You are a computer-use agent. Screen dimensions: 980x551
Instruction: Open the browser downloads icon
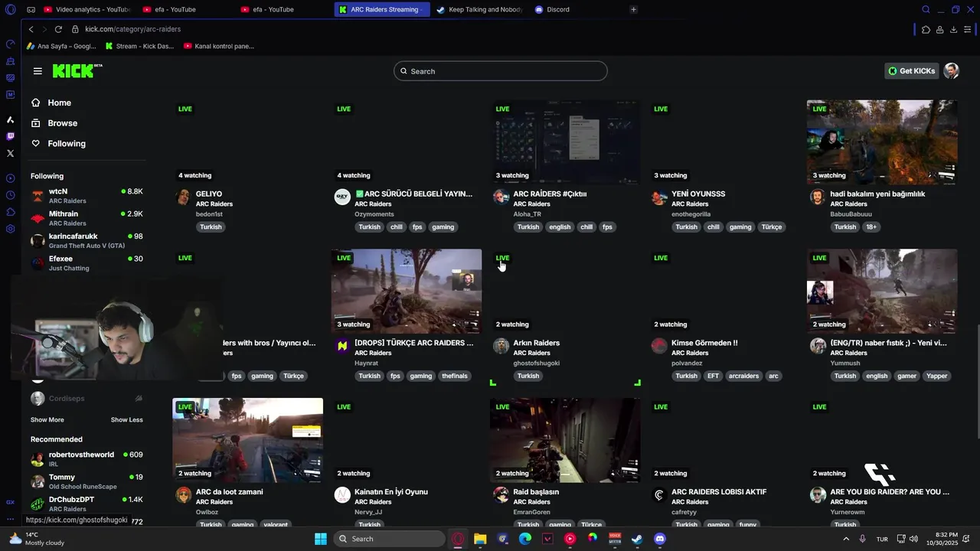point(953,29)
